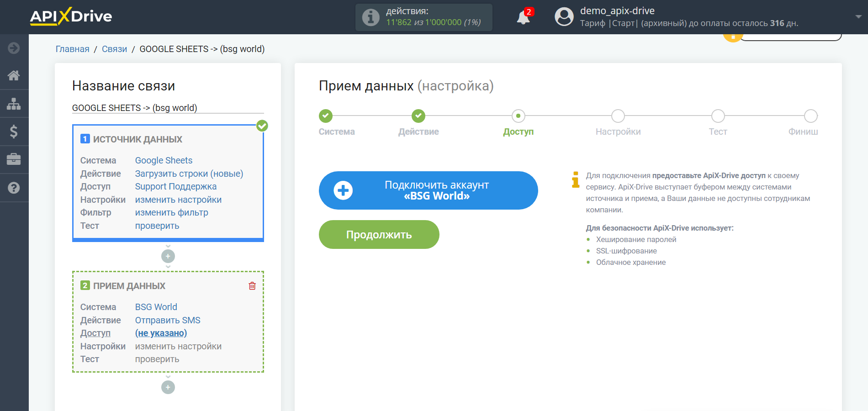Open the connections sitemap icon in the sidebar
Screen dimensions: 868x411
[x=14, y=104]
